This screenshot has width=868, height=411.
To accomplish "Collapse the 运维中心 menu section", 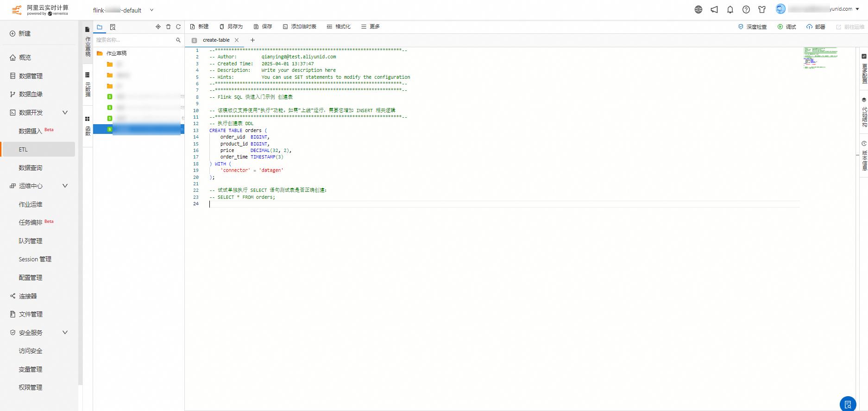I will click(x=65, y=186).
